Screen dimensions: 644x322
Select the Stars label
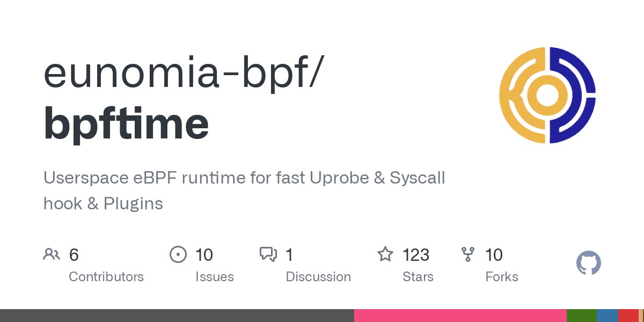point(418,277)
